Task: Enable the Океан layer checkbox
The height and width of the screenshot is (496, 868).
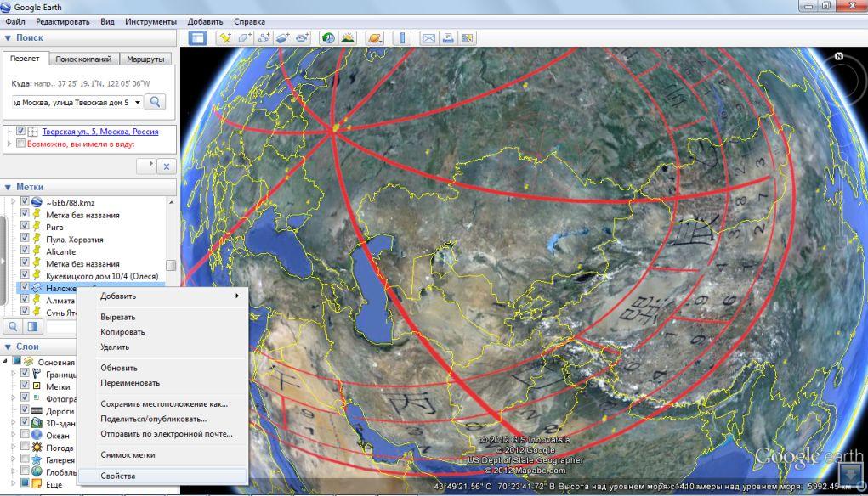Action: 25,435
